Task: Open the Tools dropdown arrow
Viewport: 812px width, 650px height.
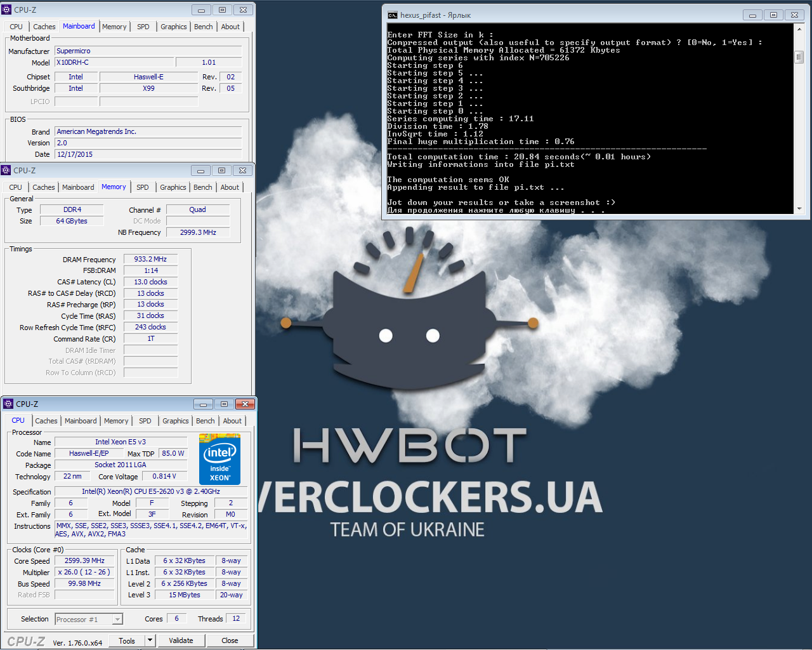Action: [150, 640]
